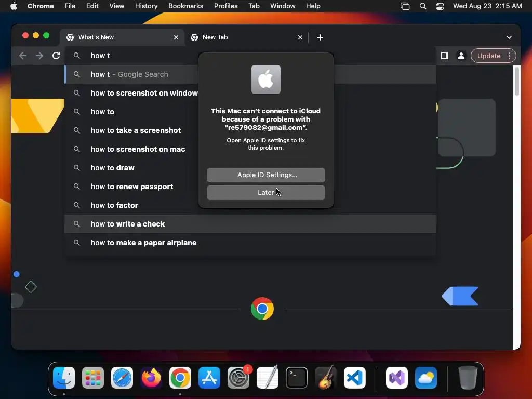Open Visual Studio from the Dock
532x399 pixels.
pyautogui.click(x=396, y=378)
